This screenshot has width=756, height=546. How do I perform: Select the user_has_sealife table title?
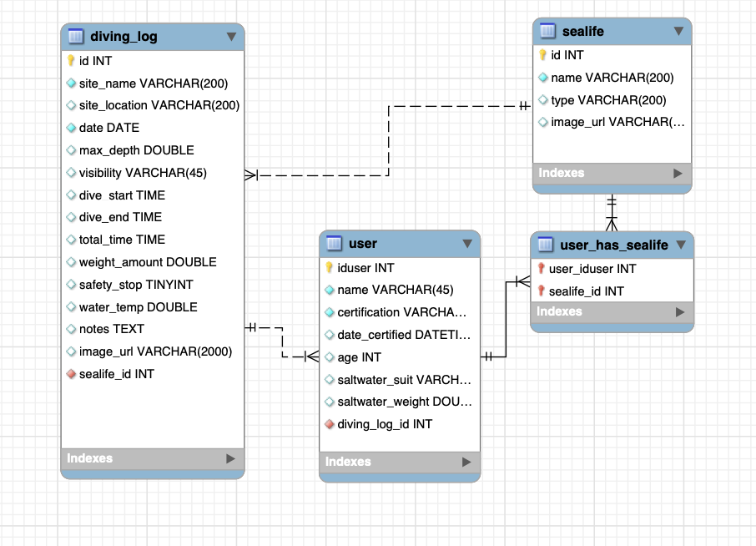(x=614, y=245)
